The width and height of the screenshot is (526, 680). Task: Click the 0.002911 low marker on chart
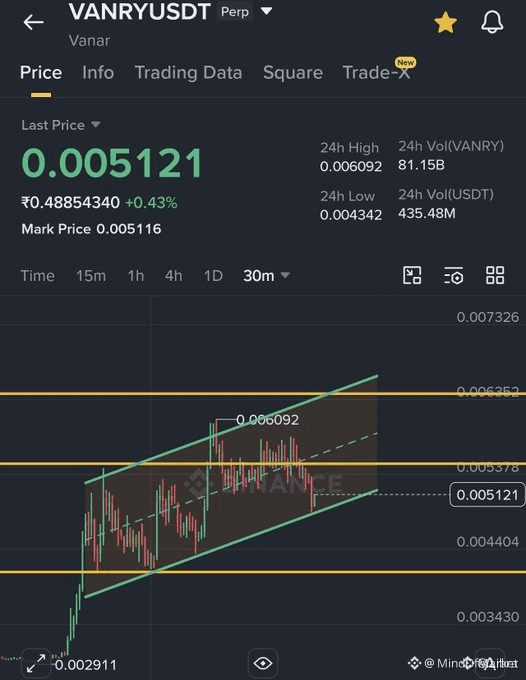pos(86,665)
